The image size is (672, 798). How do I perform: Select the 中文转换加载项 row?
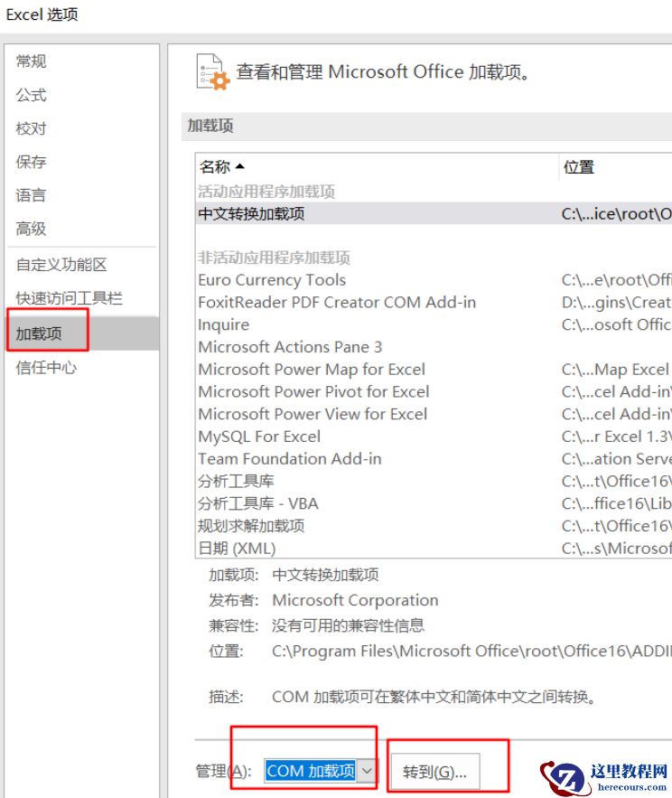point(434,213)
